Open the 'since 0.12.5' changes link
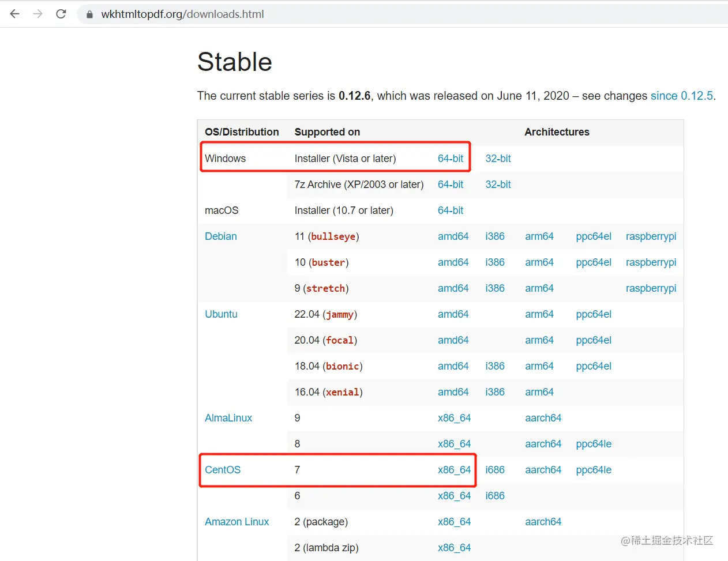The height and width of the screenshot is (561, 728). [x=682, y=96]
